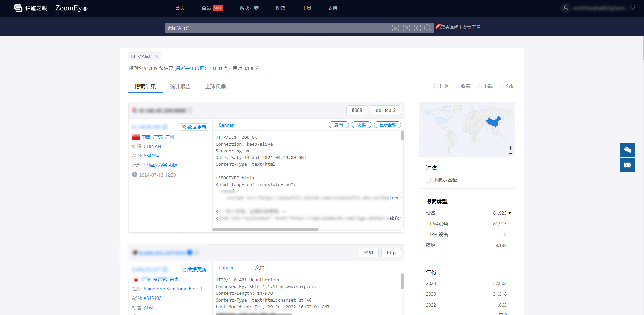Click the CHINANET organization link
This screenshot has width=644, height=315.
coord(155,146)
